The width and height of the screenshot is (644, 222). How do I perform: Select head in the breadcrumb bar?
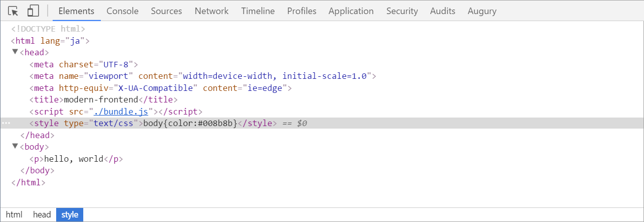click(42, 214)
